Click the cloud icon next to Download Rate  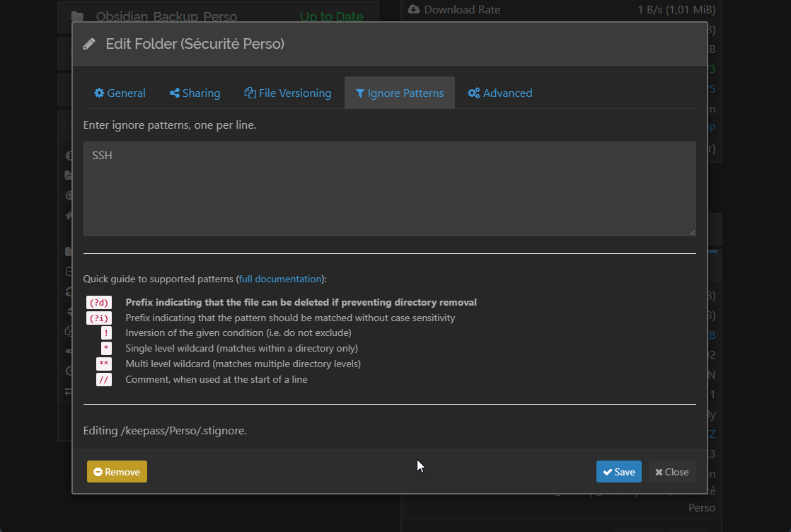click(415, 9)
